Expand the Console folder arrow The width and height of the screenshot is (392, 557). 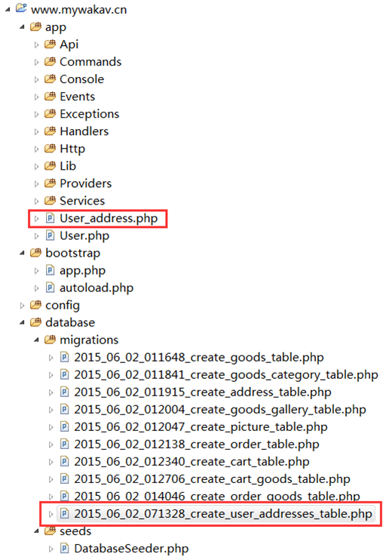click(36, 79)
